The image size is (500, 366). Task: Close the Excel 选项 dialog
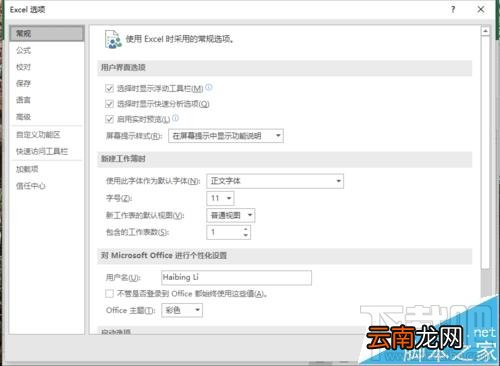(481, 9)
